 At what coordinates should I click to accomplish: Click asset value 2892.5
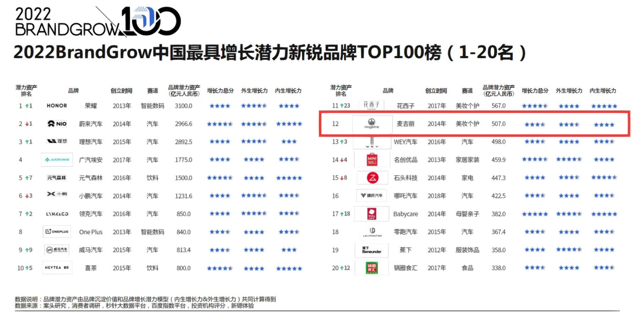184,142
